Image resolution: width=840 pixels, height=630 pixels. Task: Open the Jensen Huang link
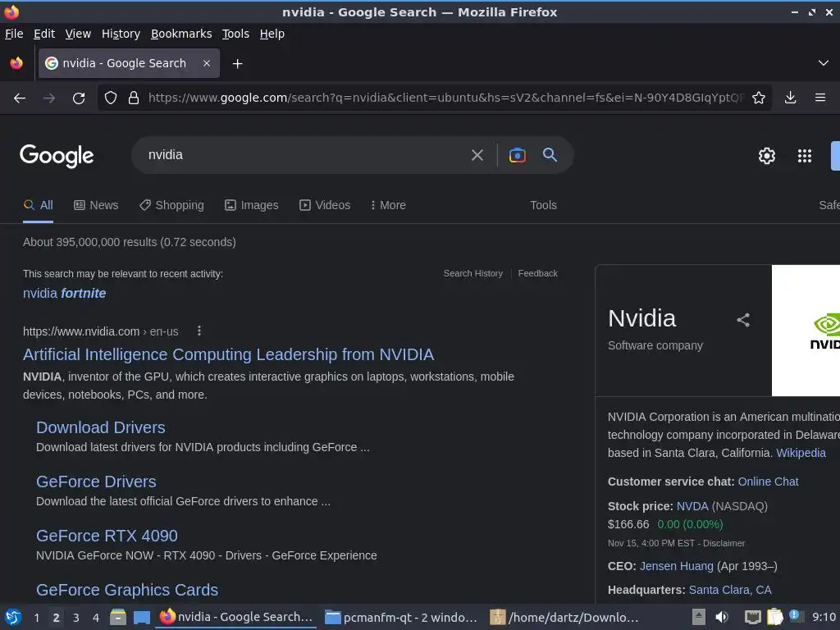coord(676,566)
